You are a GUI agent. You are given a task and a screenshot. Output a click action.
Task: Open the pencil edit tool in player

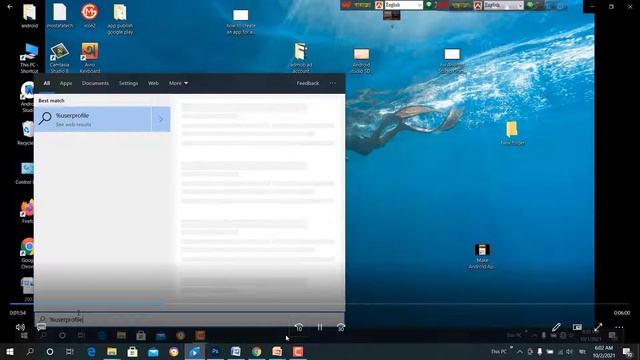coord(556,327)
